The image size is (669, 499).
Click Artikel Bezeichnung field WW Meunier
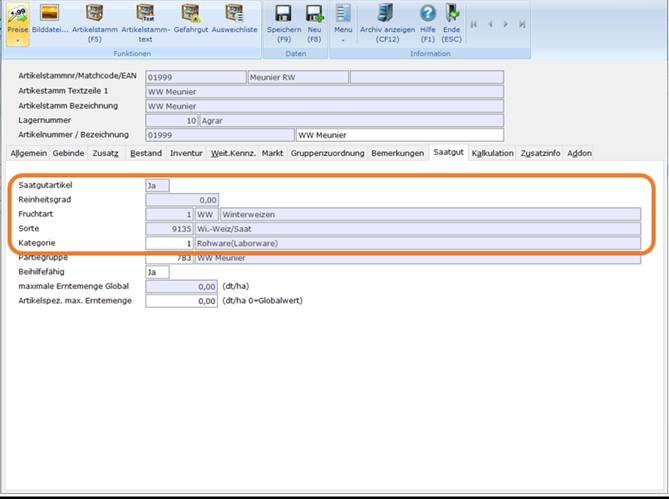pyautogui.click(x=400, y=135)
